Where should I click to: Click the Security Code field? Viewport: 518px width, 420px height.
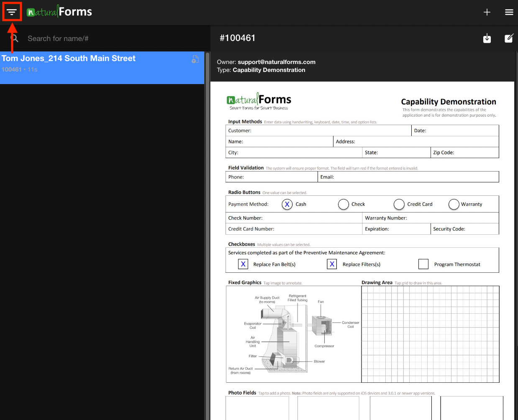465,229
